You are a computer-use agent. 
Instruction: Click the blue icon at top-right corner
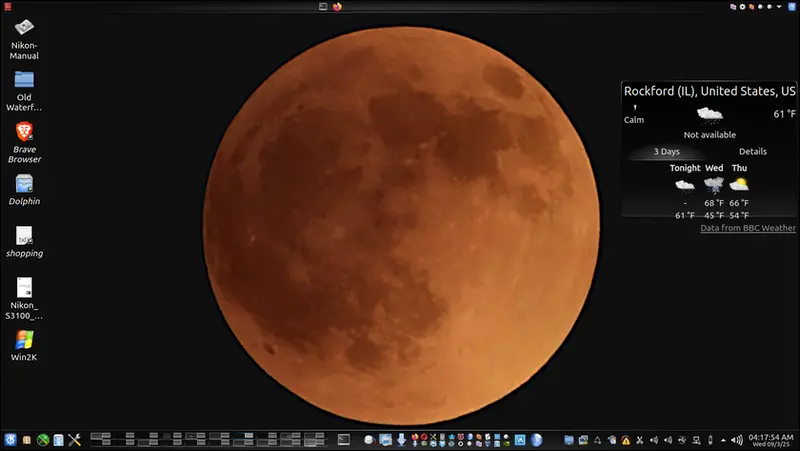[792, 7]
